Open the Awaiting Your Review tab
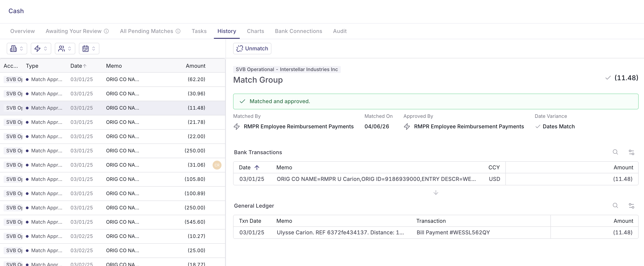Image resolution: width=644 pixels, height=266 pixels. [x=74, y=31]
